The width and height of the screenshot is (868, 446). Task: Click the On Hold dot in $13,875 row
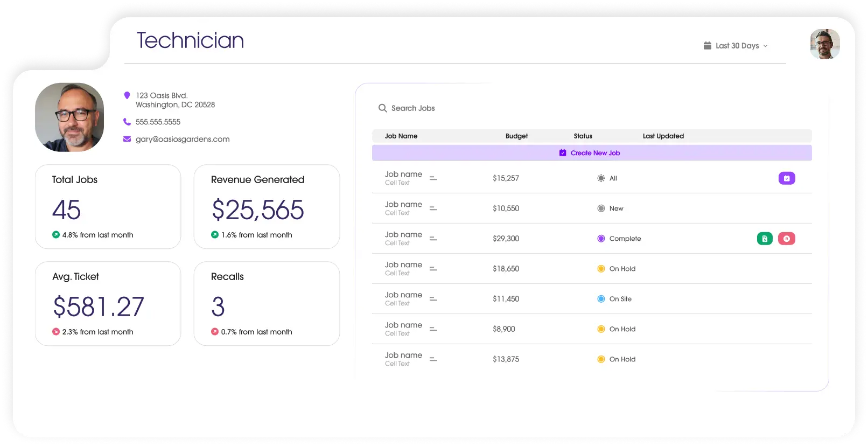pos(601,359)
